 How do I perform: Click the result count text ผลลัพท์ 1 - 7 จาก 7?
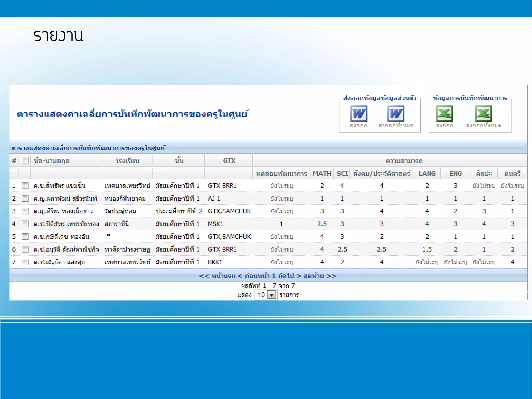(268, 285)
